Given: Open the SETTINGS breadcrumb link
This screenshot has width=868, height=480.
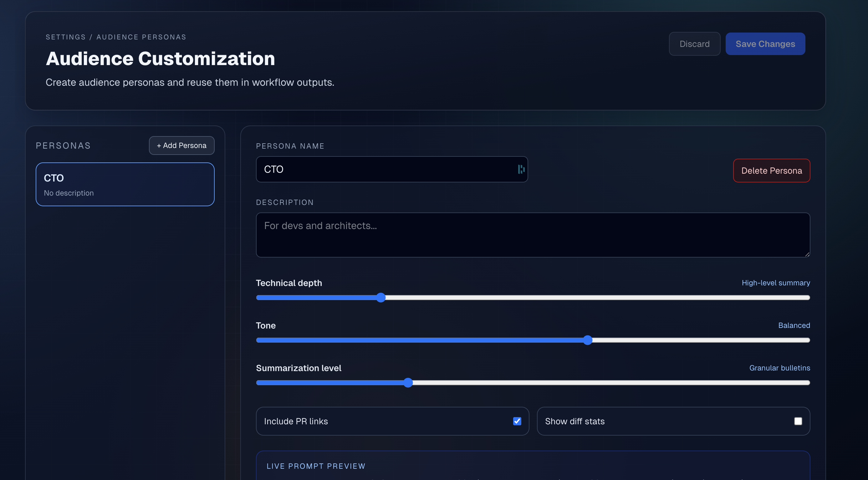Looking at the screenshot, I should pos(66,37).
